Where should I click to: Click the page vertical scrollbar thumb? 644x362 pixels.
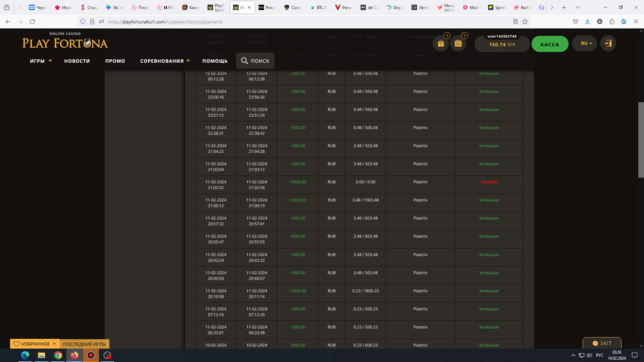(641, 140)
